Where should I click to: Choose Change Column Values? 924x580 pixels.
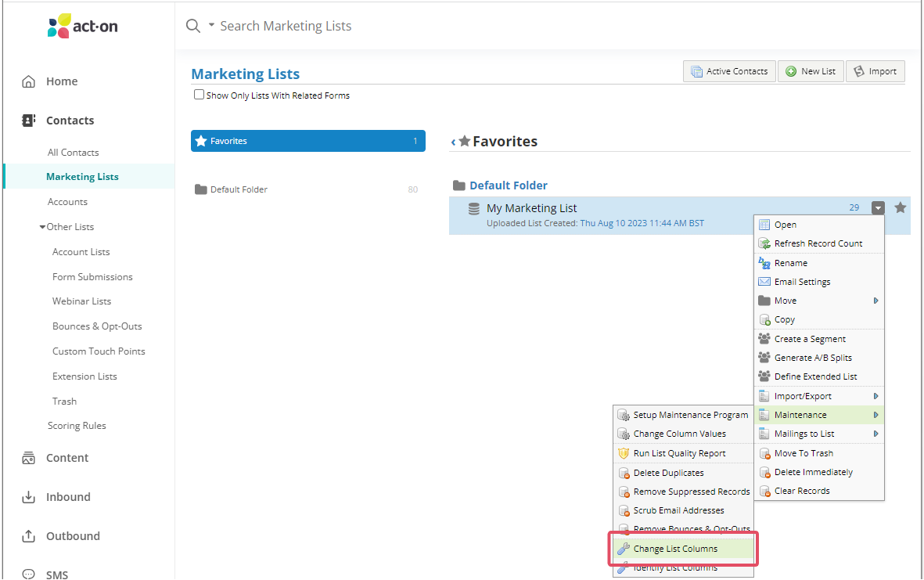coord(684,434)
